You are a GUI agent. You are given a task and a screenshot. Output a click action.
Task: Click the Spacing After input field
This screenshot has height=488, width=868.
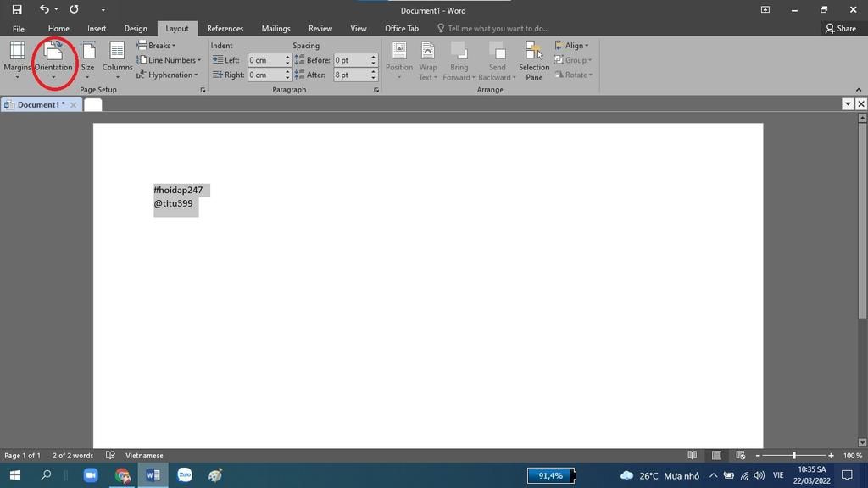point(352,75)
